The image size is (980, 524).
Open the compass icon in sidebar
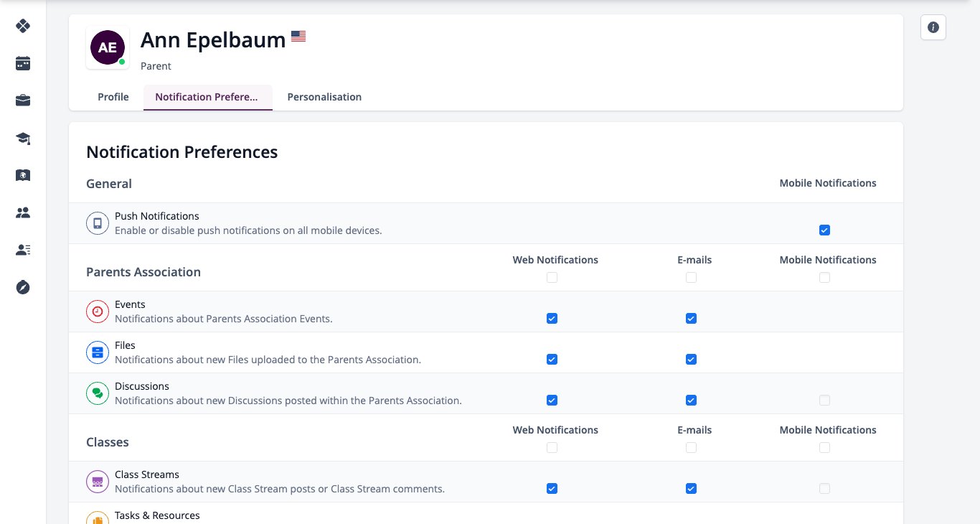(x=23, y=287)
